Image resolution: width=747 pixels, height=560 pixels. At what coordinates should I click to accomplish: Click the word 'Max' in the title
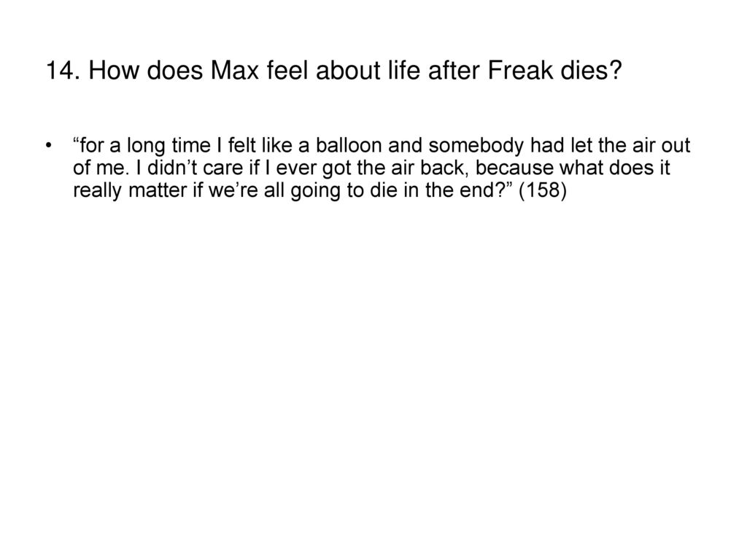(235, 71)
